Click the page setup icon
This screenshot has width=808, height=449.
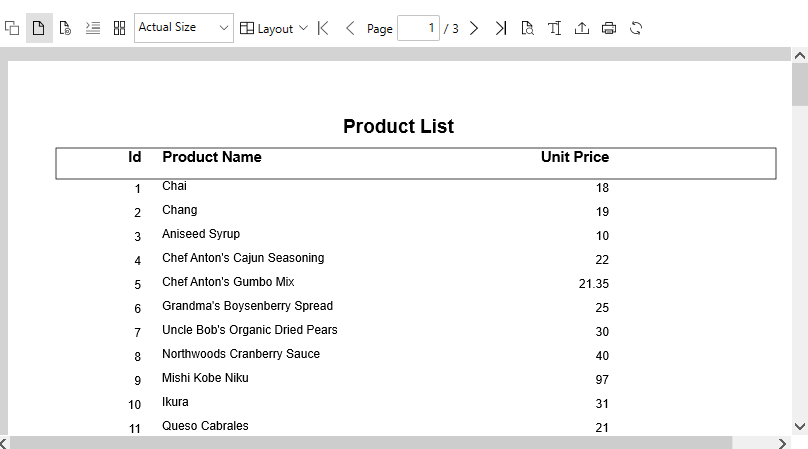65,28
